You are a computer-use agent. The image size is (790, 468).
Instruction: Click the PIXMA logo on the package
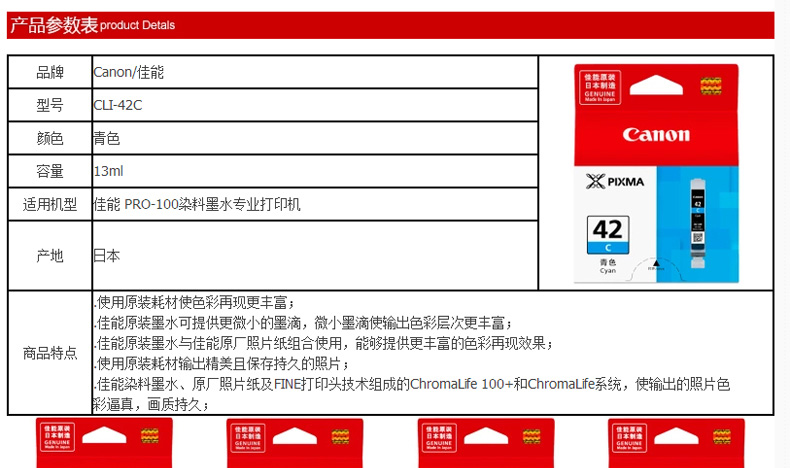click(615, 181)
